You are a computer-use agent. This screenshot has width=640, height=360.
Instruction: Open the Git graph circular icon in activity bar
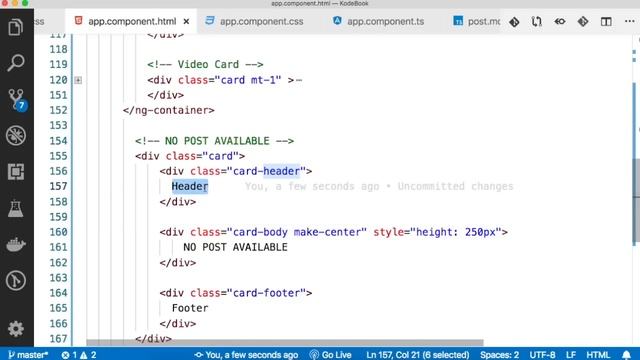[x=16, y=281]
